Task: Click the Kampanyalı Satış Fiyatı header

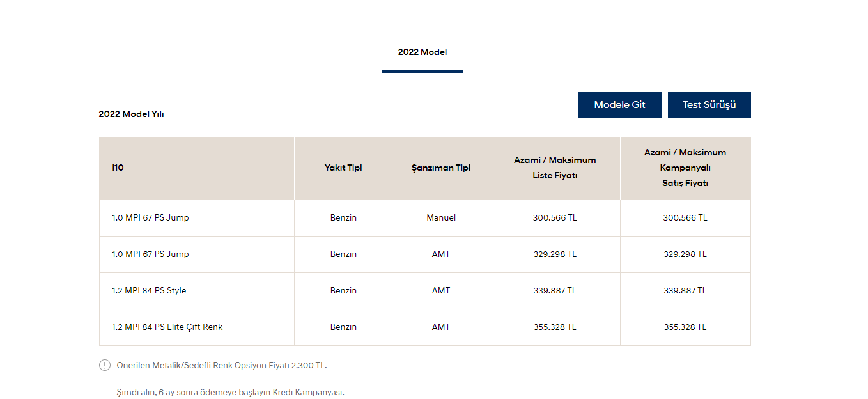Action: click(685, 168)
